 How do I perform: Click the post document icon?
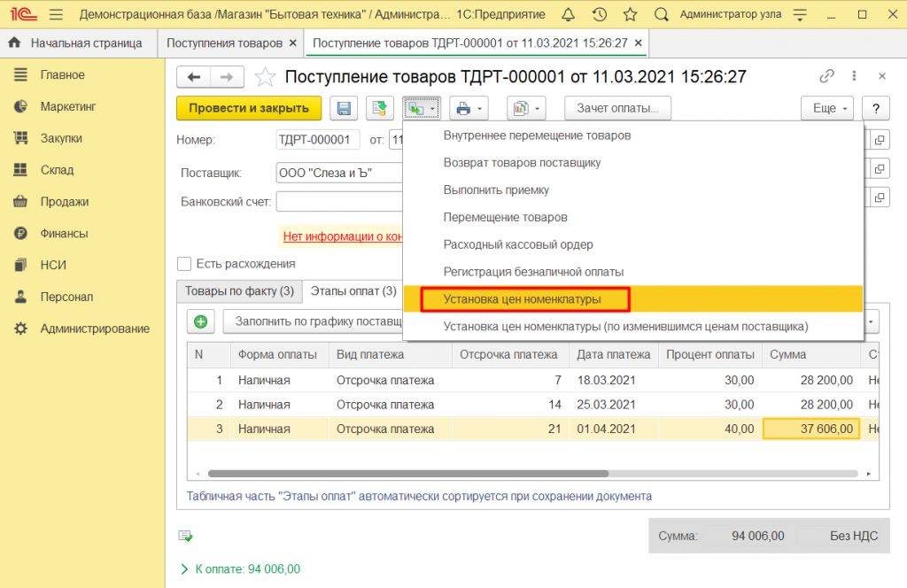380,109
